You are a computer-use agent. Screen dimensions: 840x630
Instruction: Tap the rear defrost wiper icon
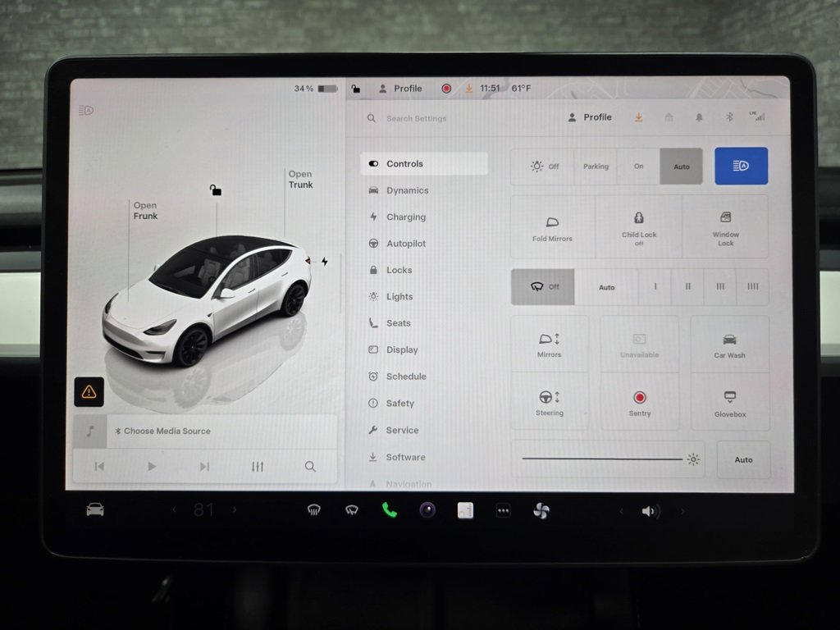point(352,510)
